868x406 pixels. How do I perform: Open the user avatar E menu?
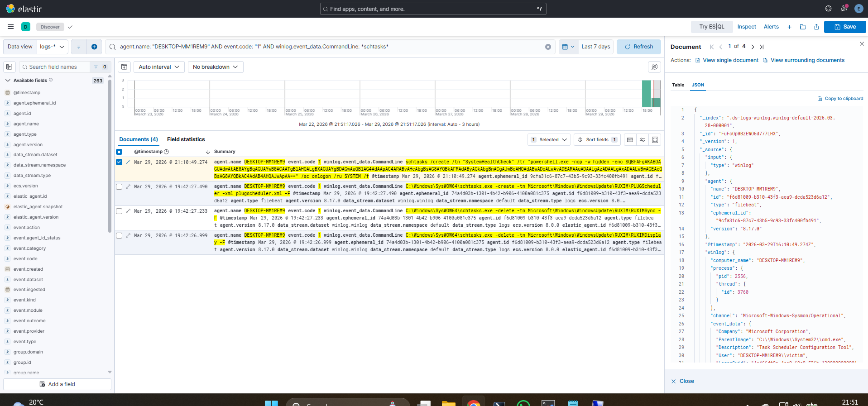(x=858, y=9)
